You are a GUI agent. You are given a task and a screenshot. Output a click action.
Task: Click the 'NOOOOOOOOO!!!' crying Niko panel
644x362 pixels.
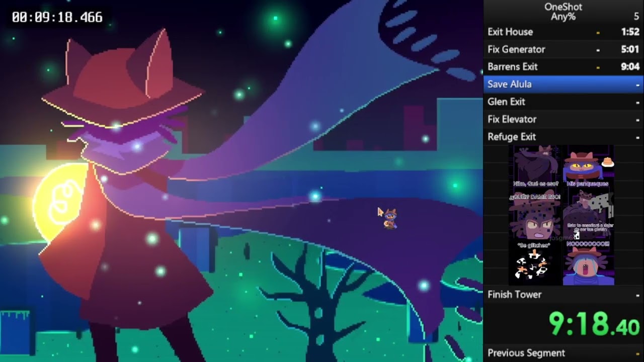point(588,263)
